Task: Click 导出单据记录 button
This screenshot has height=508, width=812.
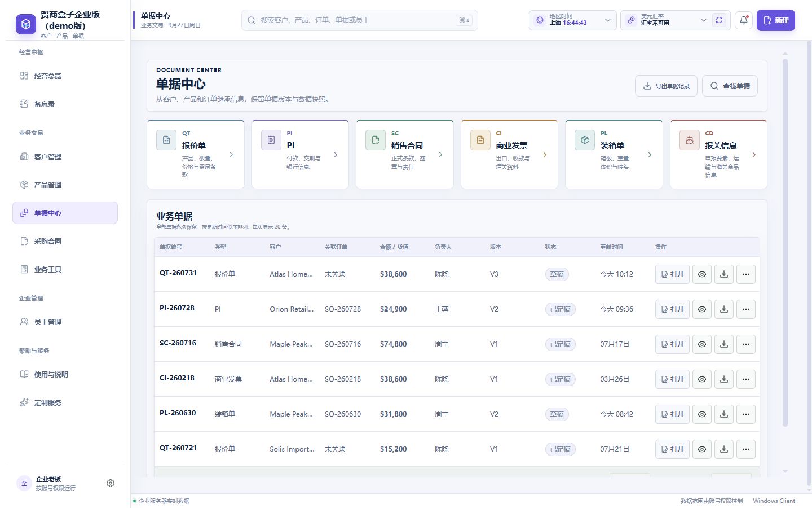Action: point(666,86)
